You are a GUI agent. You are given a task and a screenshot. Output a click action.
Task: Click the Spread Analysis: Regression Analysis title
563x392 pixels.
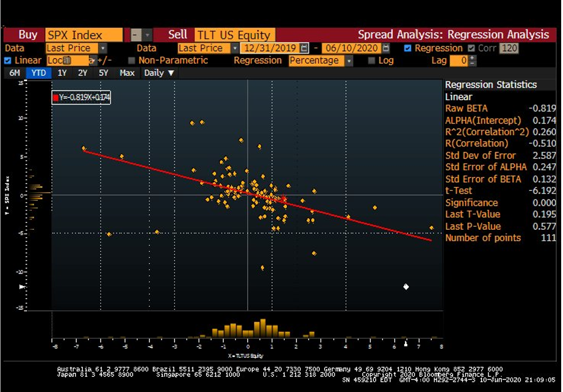click(x=453, y=35)
